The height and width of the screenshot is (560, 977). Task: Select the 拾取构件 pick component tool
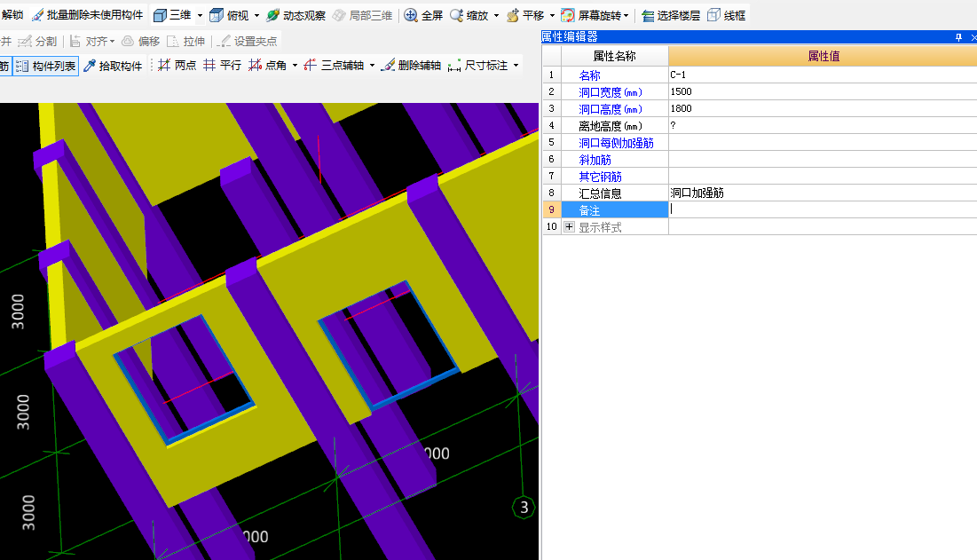113,66
